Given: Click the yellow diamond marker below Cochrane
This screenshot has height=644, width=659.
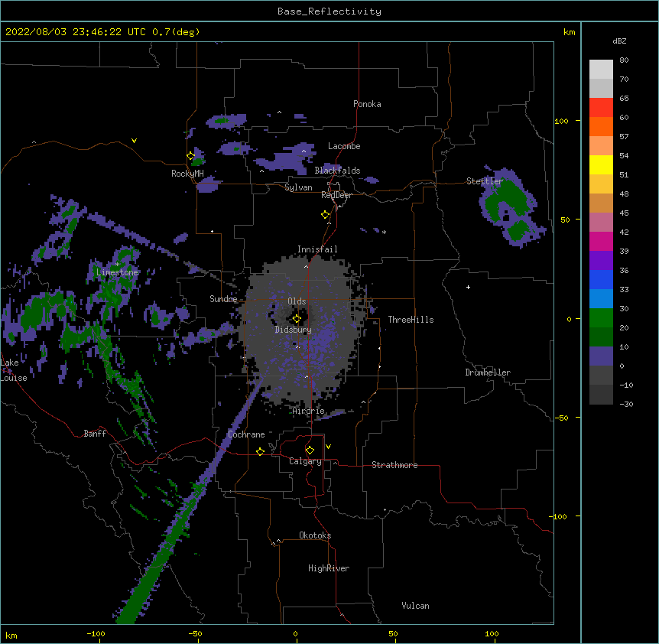Looking at the screenshot, I should pos(260,452).
